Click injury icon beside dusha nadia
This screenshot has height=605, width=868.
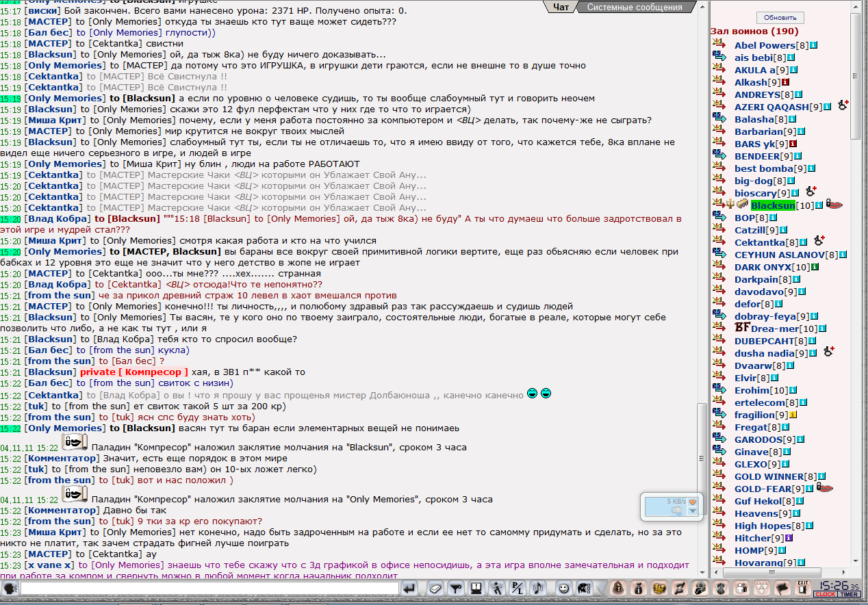click(x=828, y=351)
